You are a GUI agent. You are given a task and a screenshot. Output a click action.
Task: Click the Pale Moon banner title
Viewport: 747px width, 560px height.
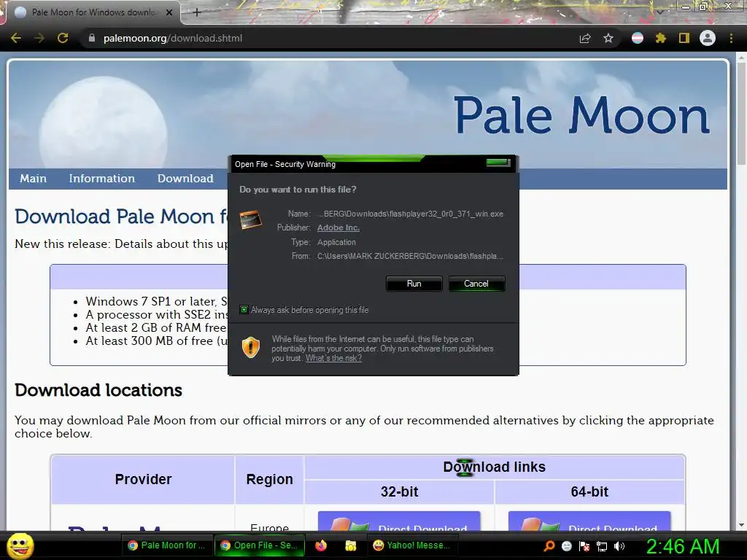(x=581, y=114)
